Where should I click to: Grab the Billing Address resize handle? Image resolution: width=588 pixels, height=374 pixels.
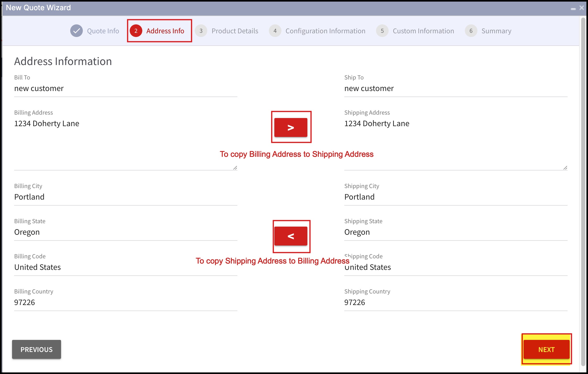235,168
